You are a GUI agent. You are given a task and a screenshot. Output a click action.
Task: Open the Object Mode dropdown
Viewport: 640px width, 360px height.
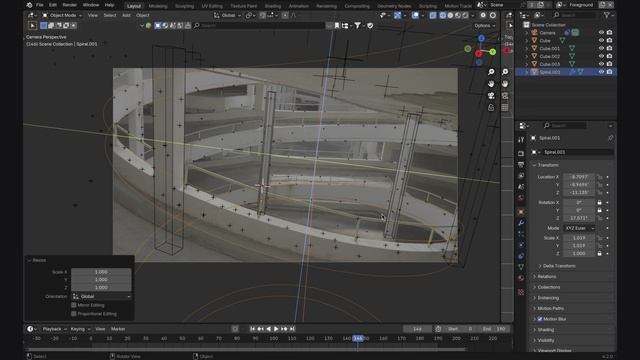pos(62,15)
